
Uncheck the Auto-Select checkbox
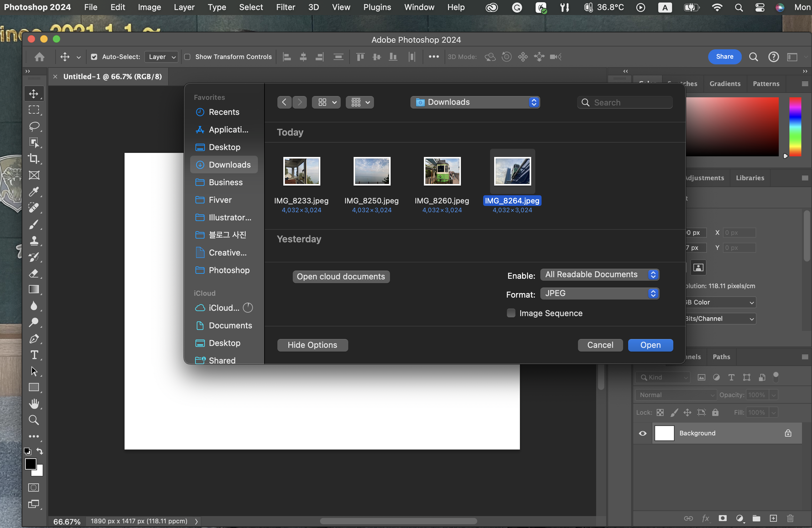point(94,57)
